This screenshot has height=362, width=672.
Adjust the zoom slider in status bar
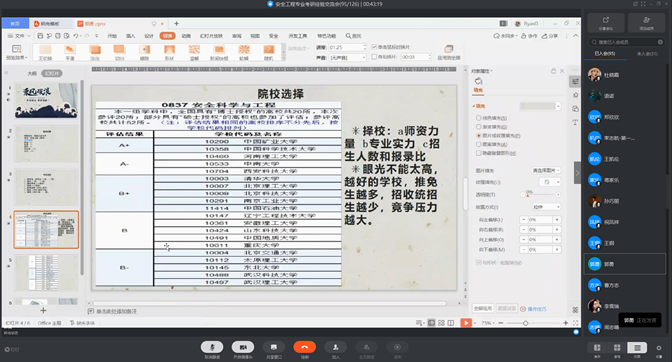click(x=525, y=323)
